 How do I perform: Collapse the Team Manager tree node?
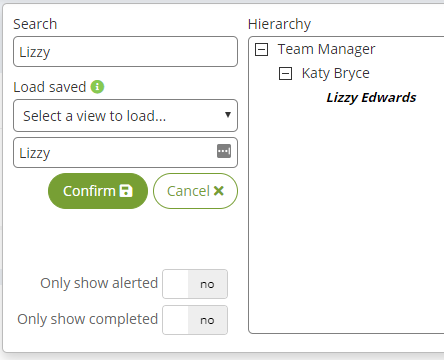[x=261, y=49]
